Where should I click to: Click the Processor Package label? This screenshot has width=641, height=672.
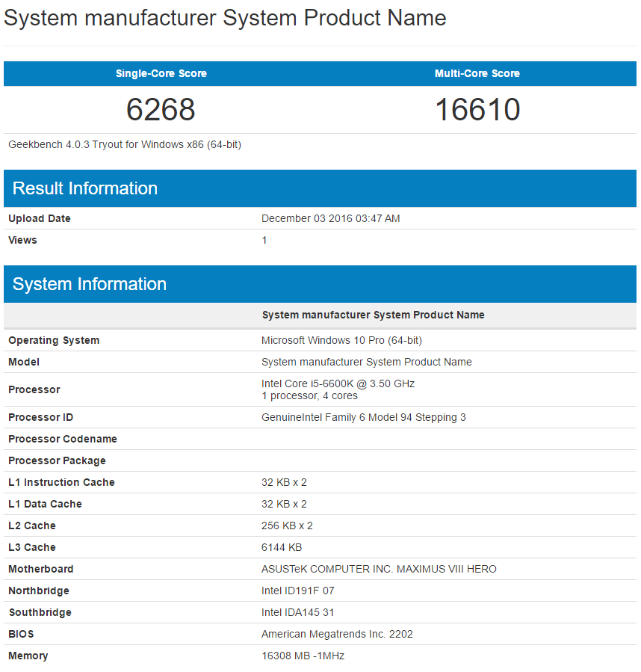point(57,460)
